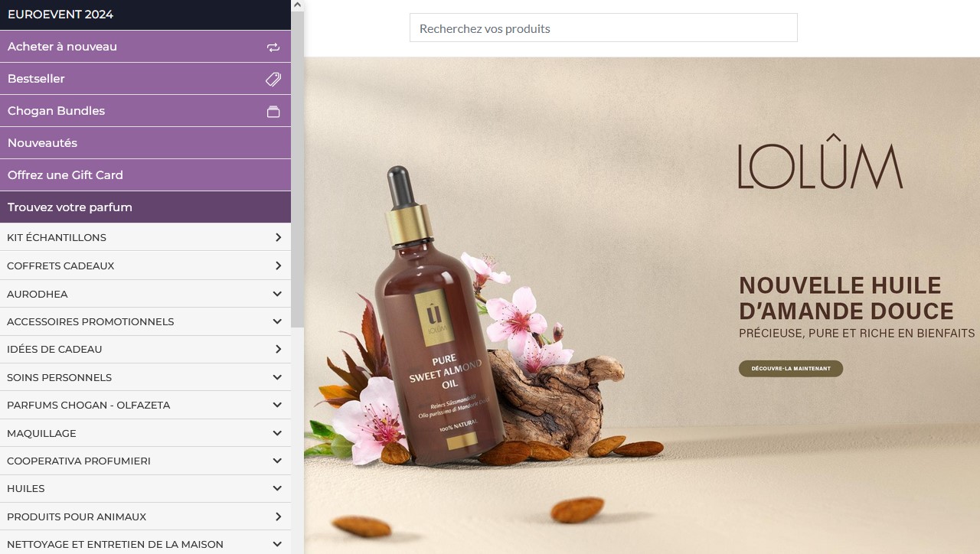
Task: Open the Chogan Bundles menu item
Action: point(145,111)
